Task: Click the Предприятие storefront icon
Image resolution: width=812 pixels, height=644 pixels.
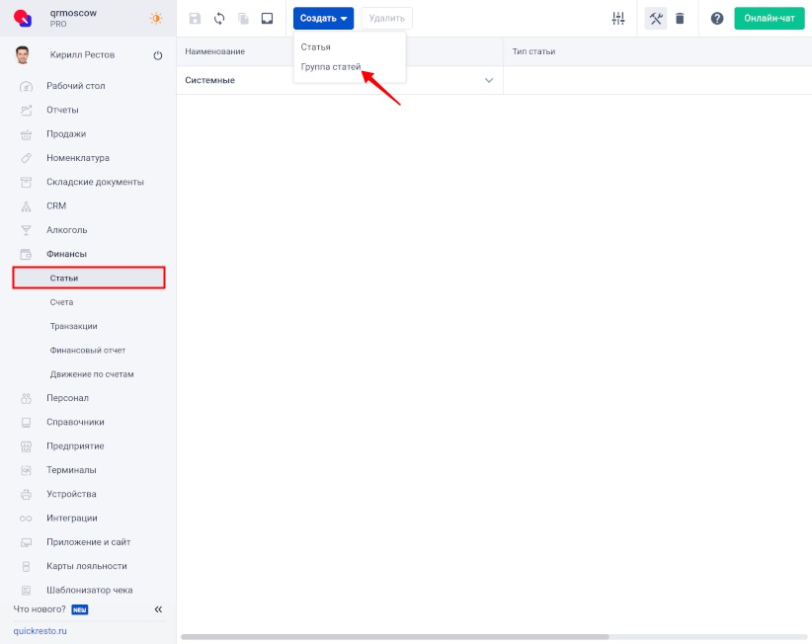Action: [x=26, y=446]
